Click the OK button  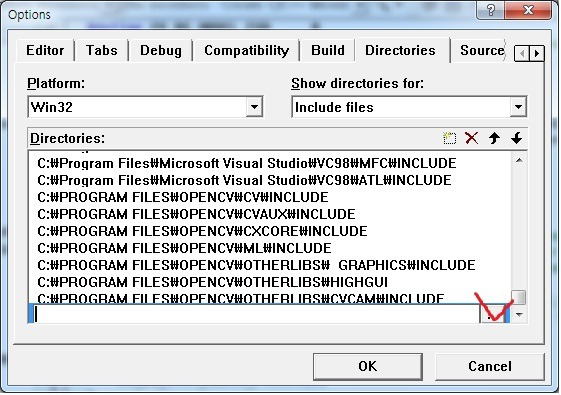click(367, 366)
